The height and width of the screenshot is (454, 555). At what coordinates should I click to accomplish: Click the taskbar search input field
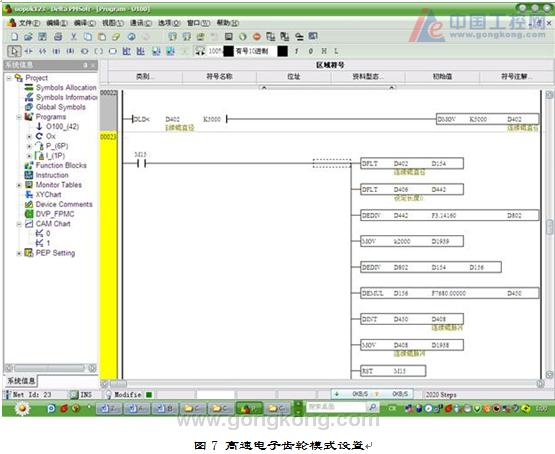point(336,408)
